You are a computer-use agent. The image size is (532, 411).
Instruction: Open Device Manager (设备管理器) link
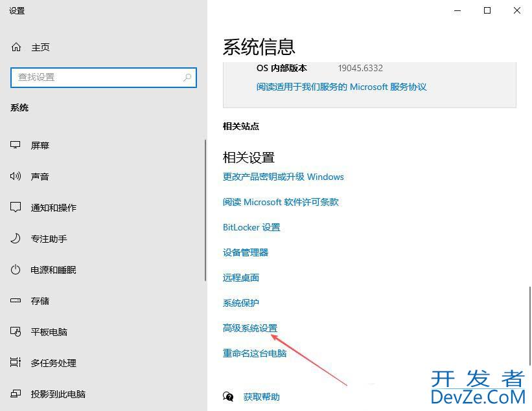[246, 252]
